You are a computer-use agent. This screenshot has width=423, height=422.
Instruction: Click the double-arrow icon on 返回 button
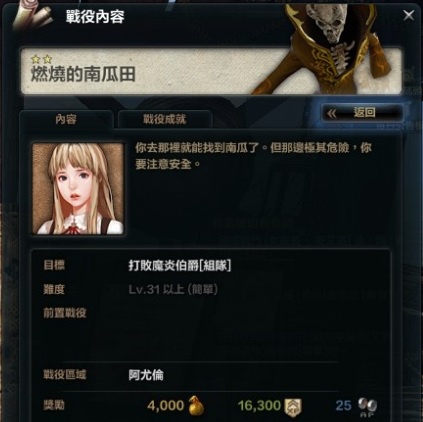click(x=332, y=114)
